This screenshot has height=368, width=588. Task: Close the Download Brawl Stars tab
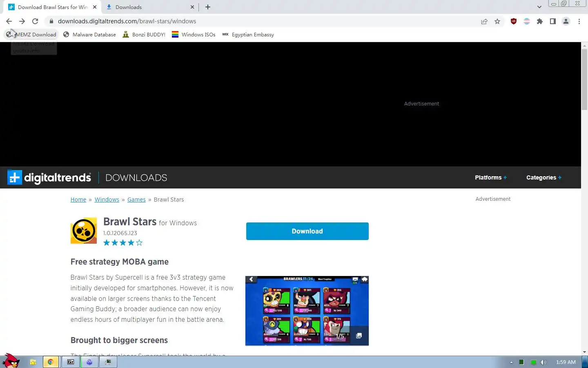tap(95, 7)
